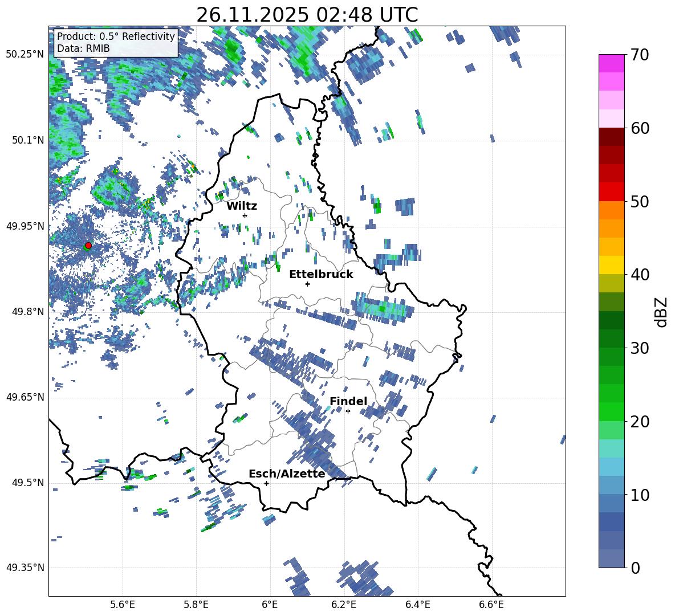Click the colorbar tick label 50

pos(640,202)
